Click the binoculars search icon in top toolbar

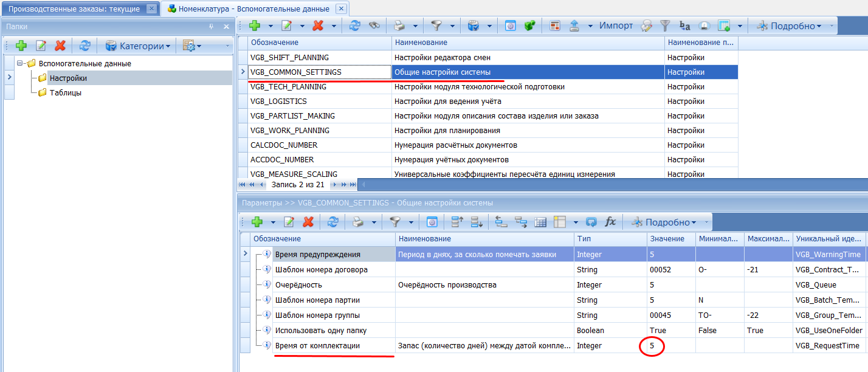tap(374, 26)
